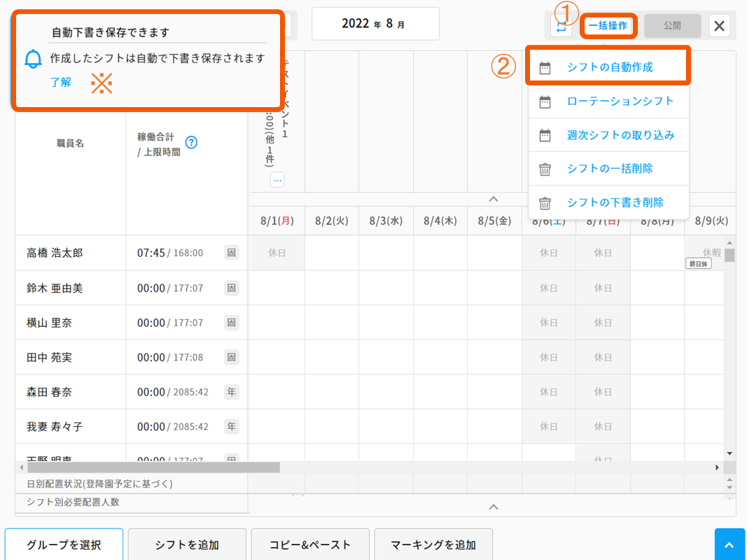Screen dimensions: 747x560
Task: Collapse the header row using chevron
Action: (493, 199)
